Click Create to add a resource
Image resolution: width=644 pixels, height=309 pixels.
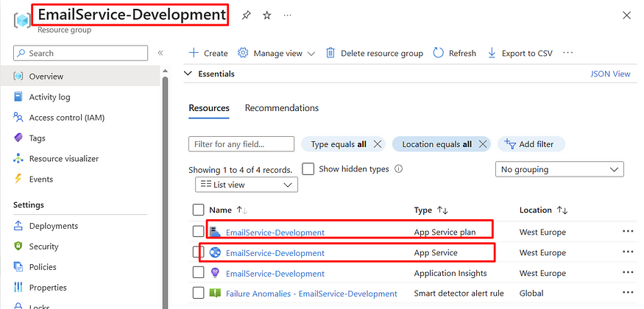208,53
